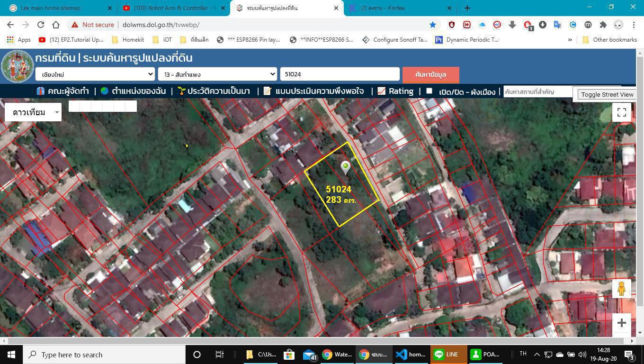The height and width of the screenshot is (364, 644).
Task: Expand the 13 - สันกำแพง district dropdown
Action: [x=217, y=74]
